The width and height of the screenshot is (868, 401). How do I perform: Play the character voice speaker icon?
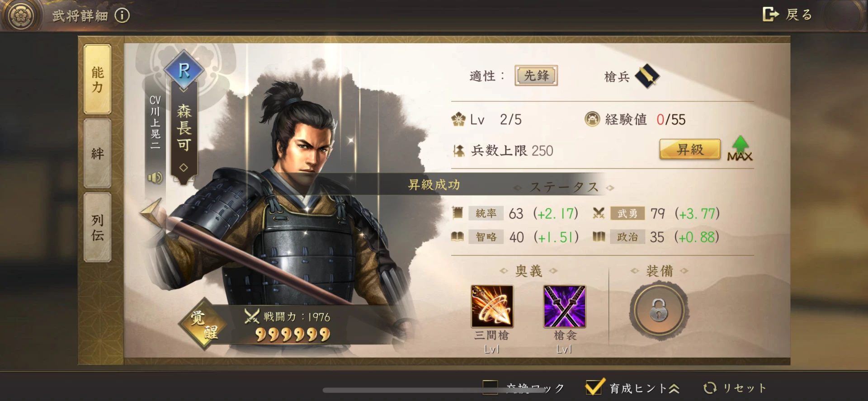pyautogui.click(x=155, y=177)
